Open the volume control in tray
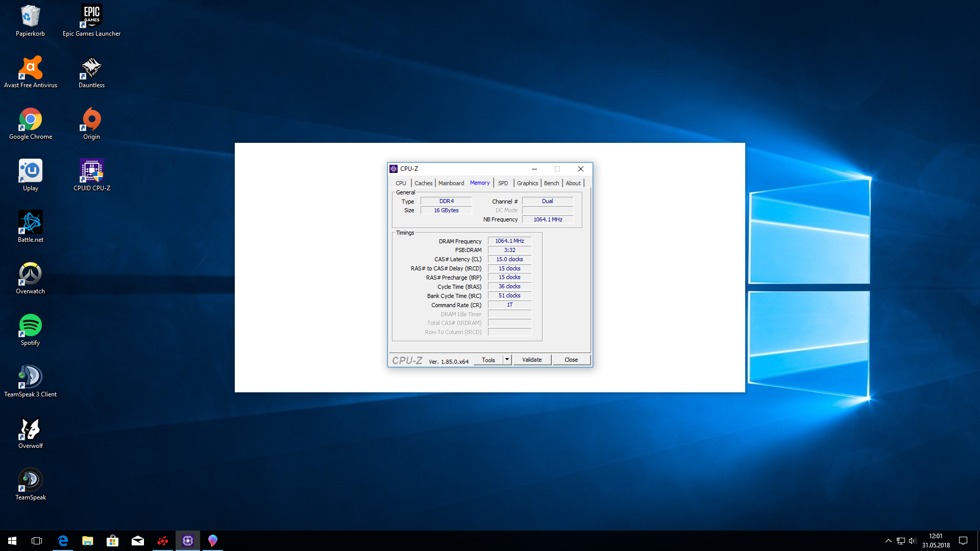The image size is (980, 551). pos(913,541)
